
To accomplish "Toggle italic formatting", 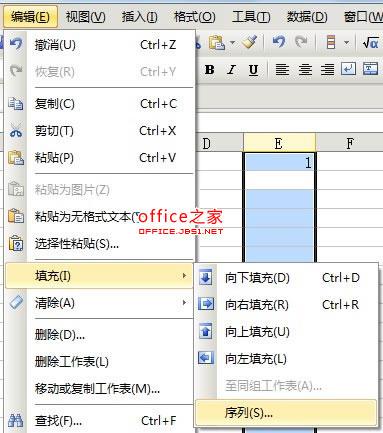I will (x=231, y=69).
